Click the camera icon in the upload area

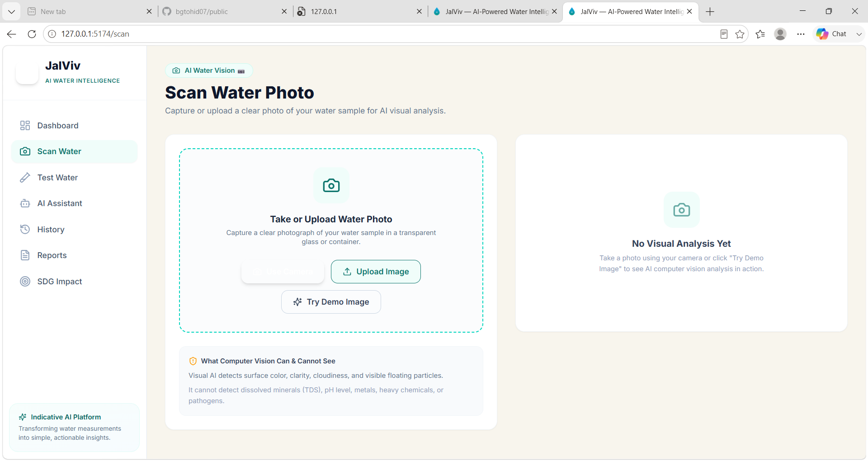331,185
